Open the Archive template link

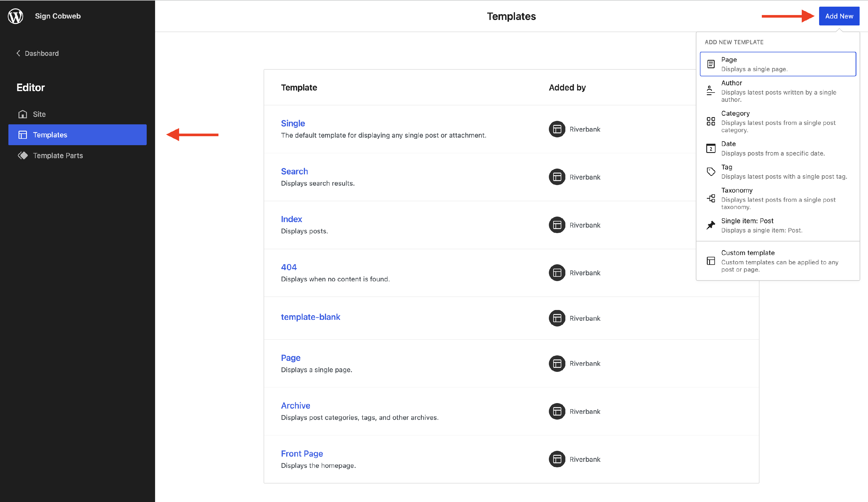[295, 405]
